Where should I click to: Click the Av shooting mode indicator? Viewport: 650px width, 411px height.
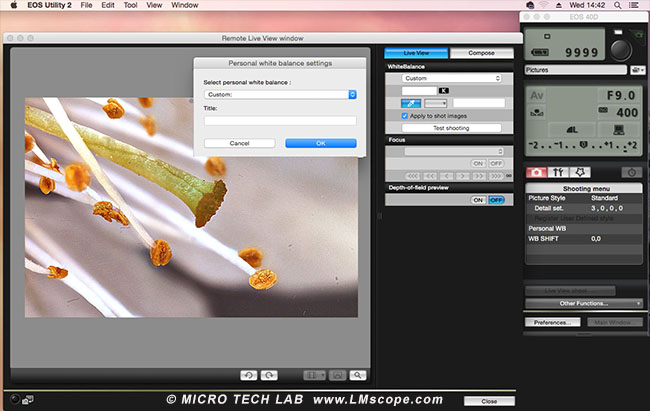click(537, 95)
